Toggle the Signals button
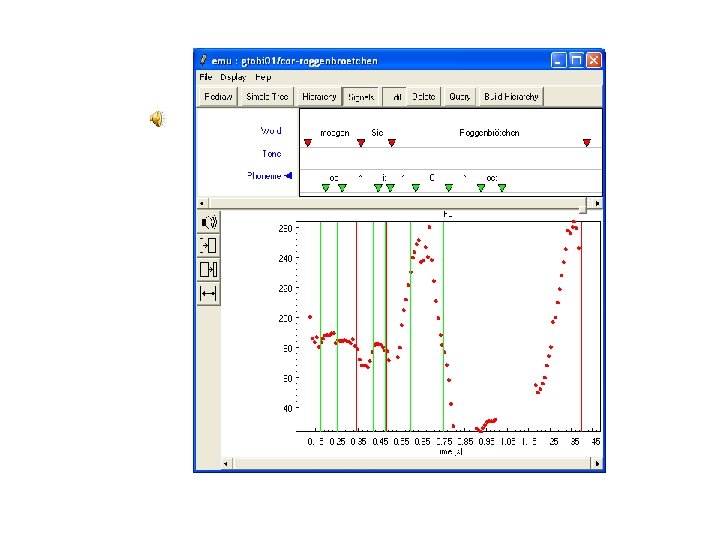 361,96
